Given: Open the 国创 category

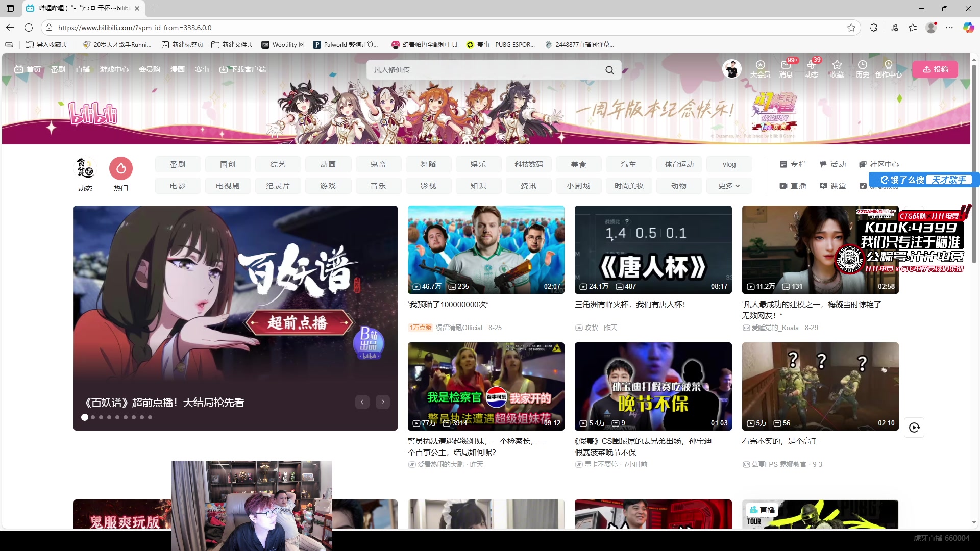Looking at the screenshot, I should click(228, 164).
